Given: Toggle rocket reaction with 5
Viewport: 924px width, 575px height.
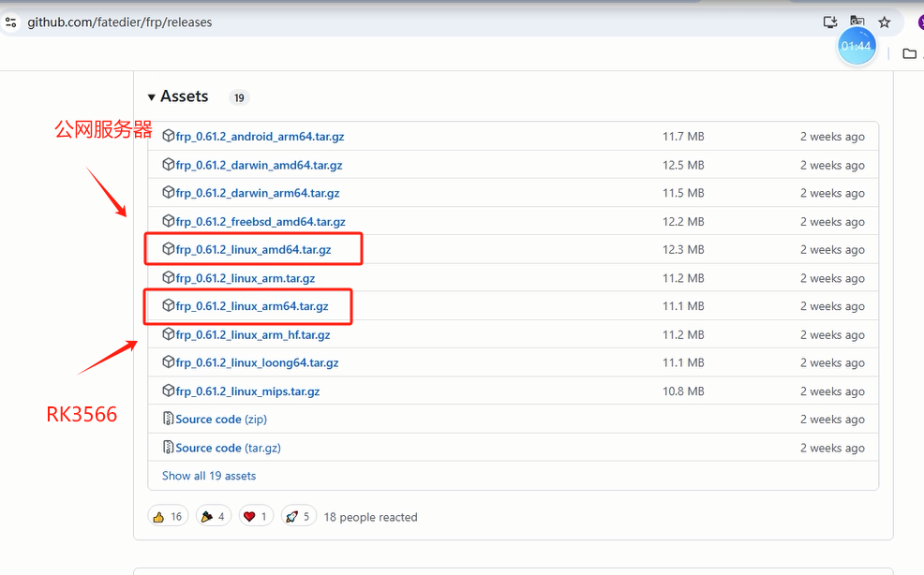Looking at the screenshot, I should click(x=299, y=517).
